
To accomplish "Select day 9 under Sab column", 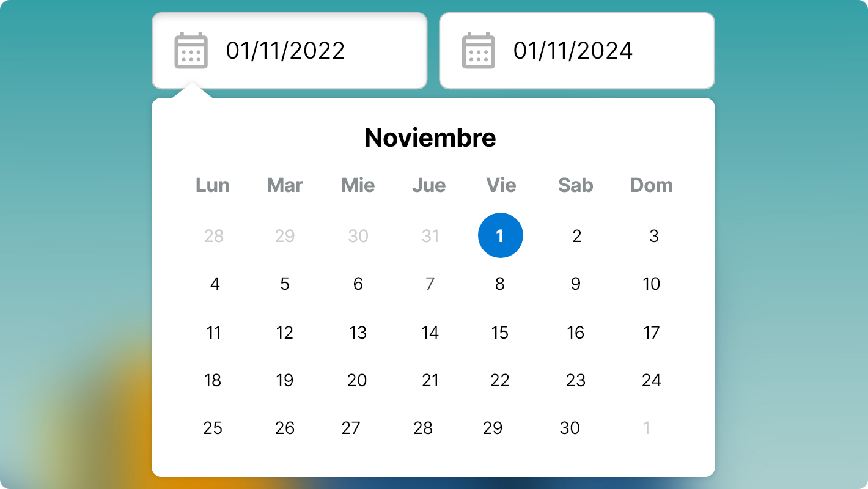I will click(x=575, y=283).
